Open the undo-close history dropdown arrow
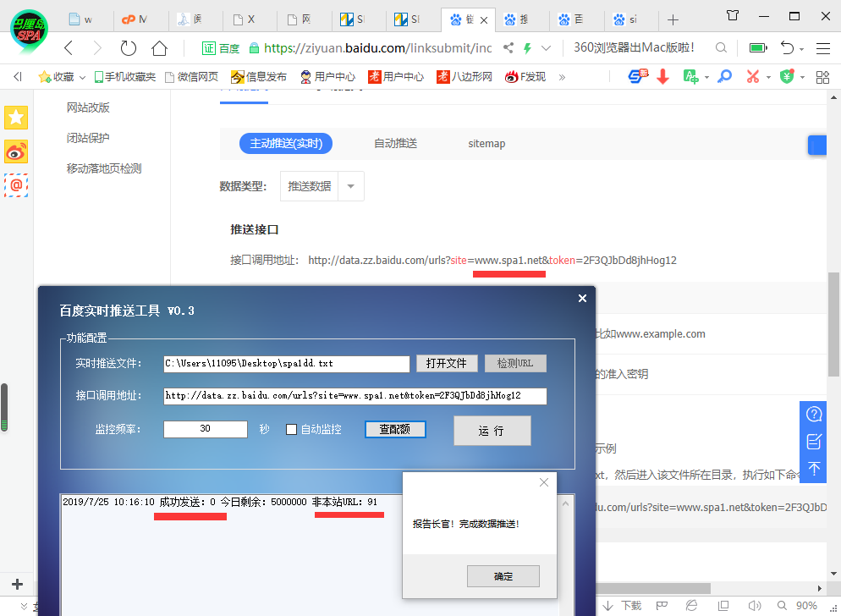This screenshot has width=841, height=616. [x=801, y=49]
